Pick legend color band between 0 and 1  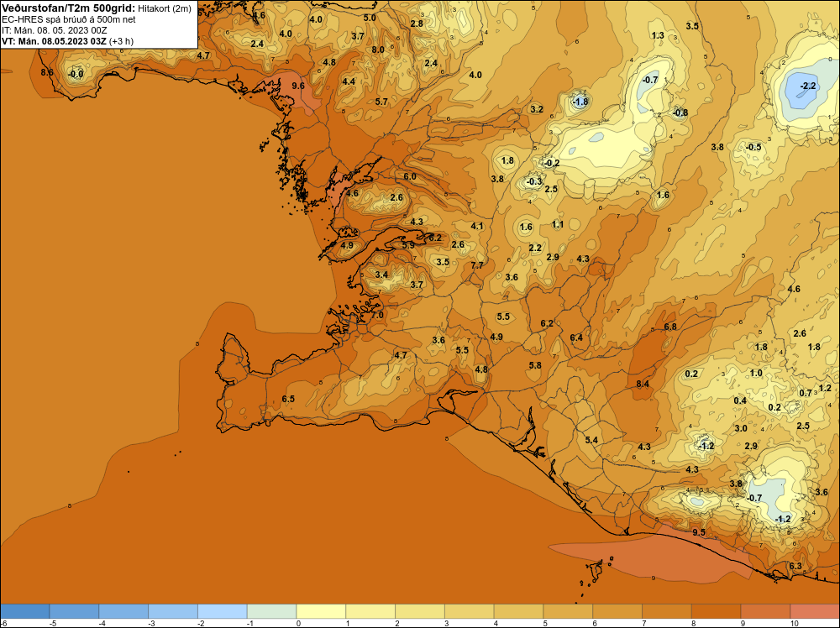(x=321, y=611)
